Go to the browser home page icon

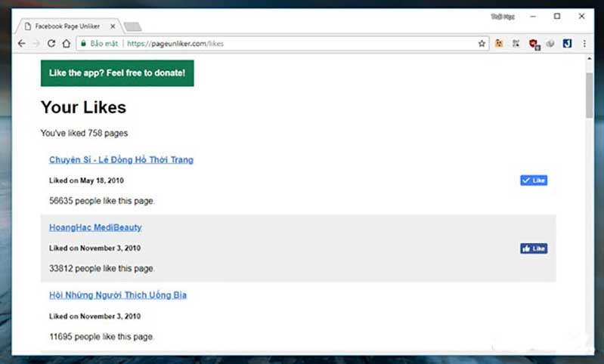[x=67, y=44]
